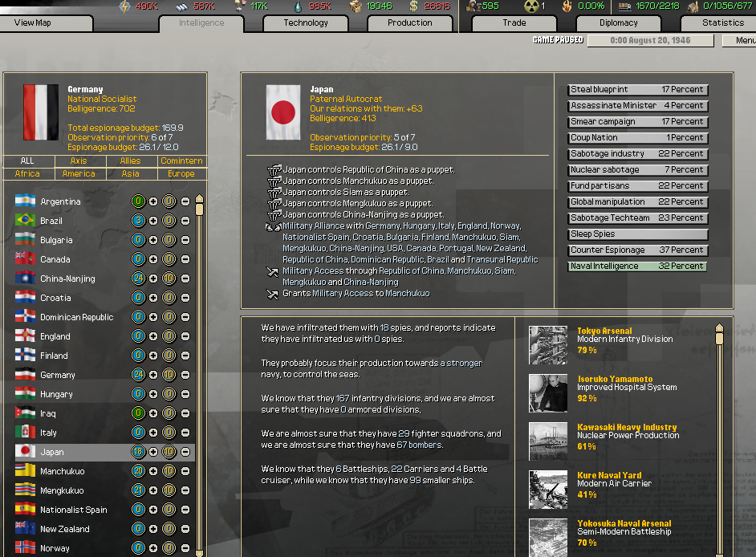Decrease priority in Mengkukuo row
Viewport: 756px width, 557px height.
point(185,490)
